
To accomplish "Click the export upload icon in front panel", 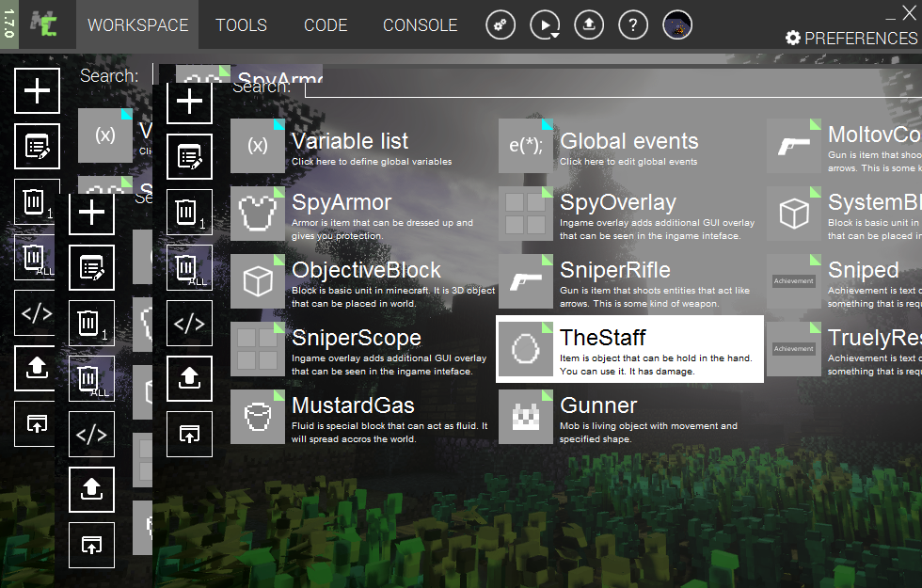I will [x=189, y=378].
